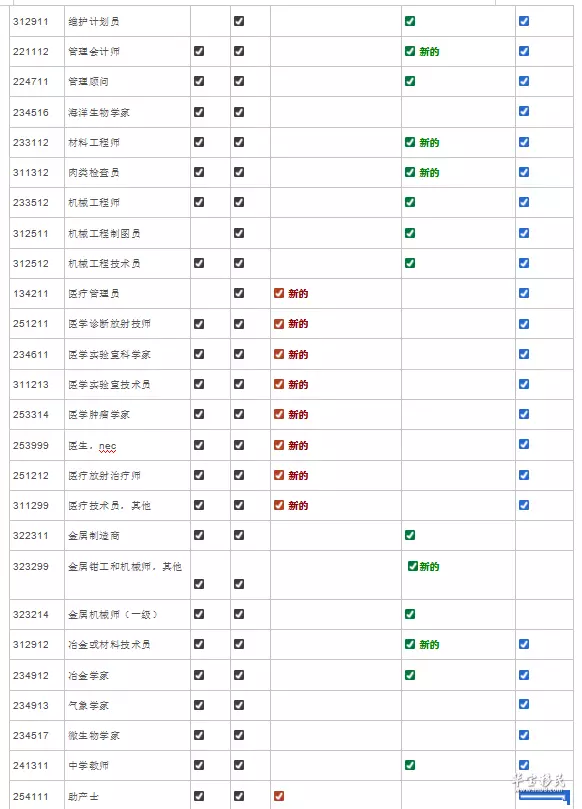Toggle the first black checkbox in row 224711

click(199, 81)
